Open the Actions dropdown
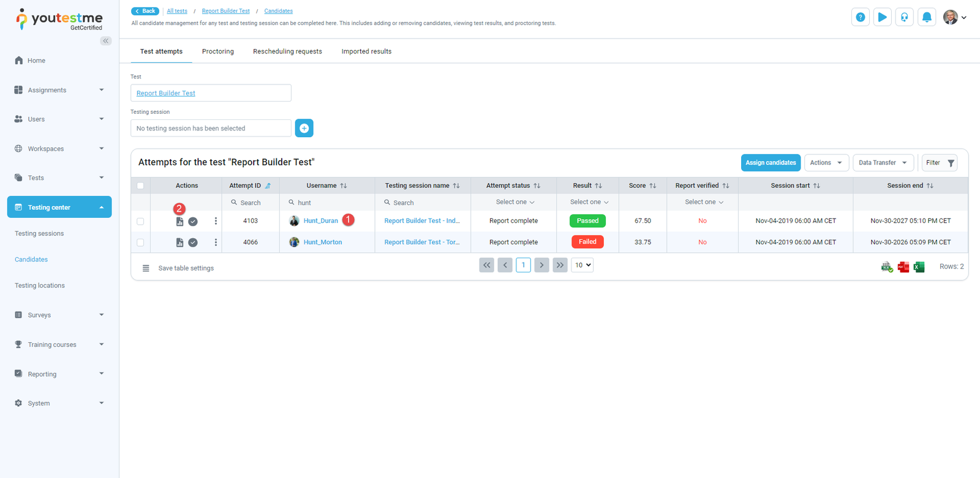 826,163
